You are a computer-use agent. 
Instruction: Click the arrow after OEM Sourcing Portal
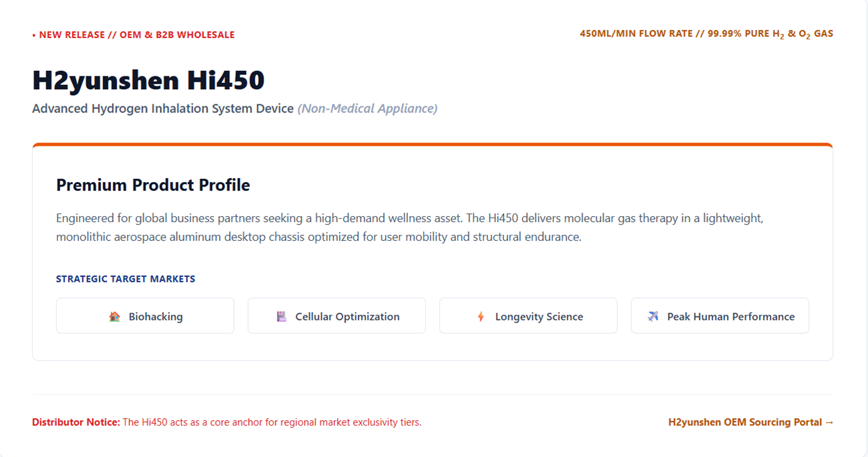[x=829, y=422]
